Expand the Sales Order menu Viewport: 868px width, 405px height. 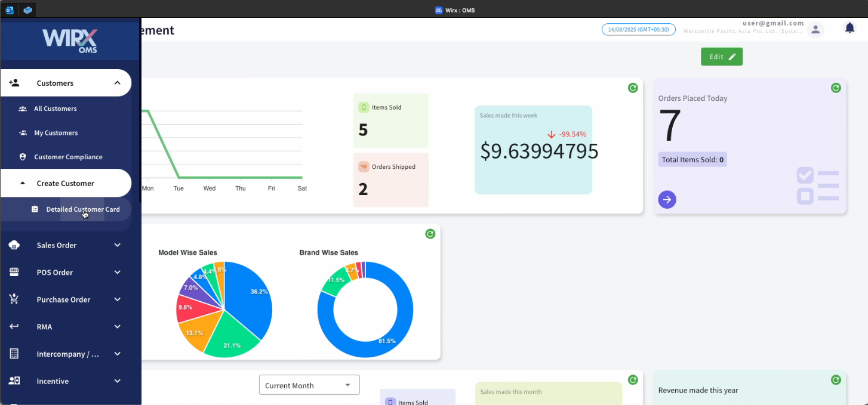66,245
